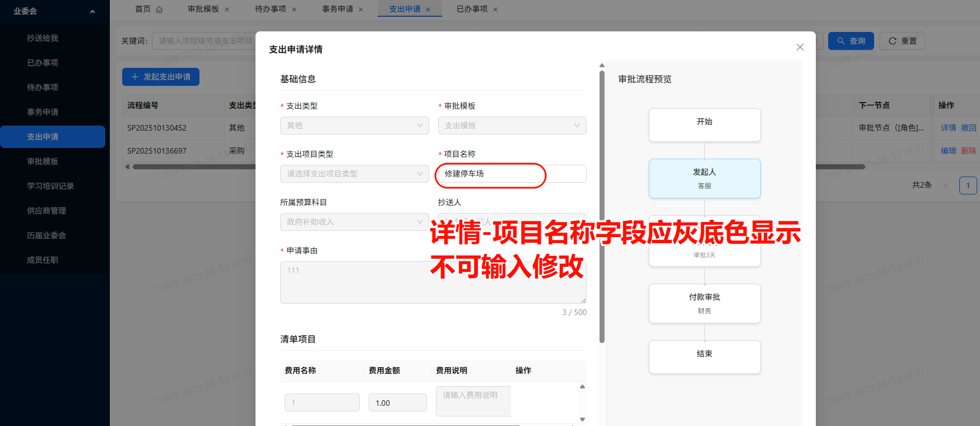The image size is (980, 426).
Task: Select the 结束 workflow node
Action: tap(705, 357)
